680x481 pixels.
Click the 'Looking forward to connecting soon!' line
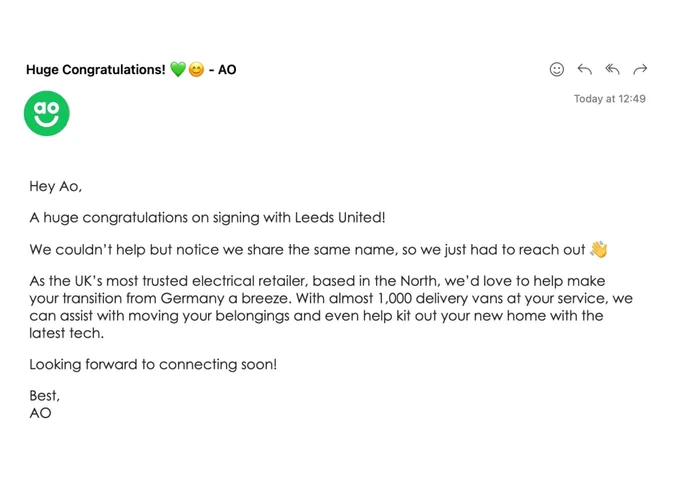[x=153, y=364]
